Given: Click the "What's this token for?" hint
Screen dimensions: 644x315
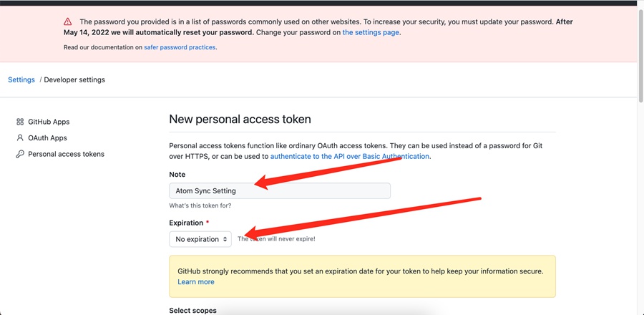Looking at the screenshot, I should tap(200, 205).
